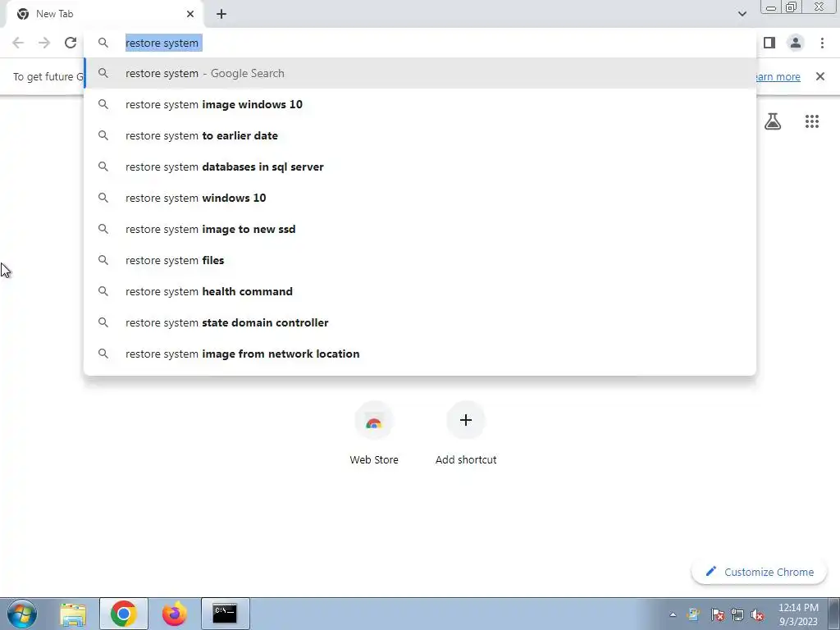Choose 'restore system windows 10' suggestion

pyautogui.click(x=420, y=198)
